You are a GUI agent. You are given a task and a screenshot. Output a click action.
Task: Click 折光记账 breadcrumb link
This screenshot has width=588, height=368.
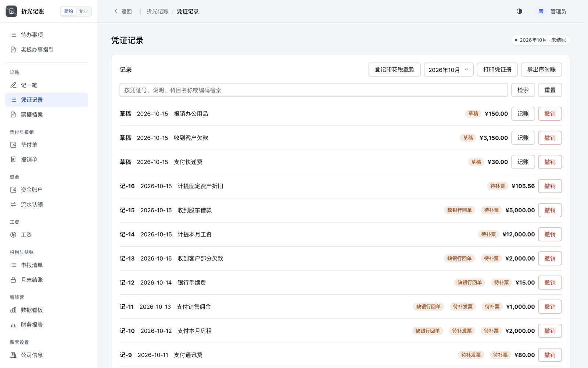[158, 11]
